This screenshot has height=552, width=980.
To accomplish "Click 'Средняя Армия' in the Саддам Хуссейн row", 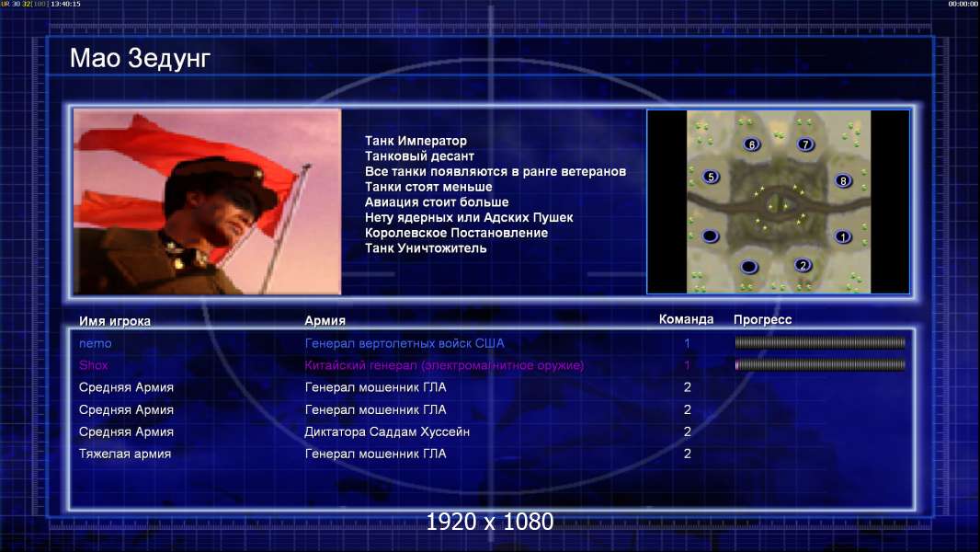I will pyautogui.click(x=126, y=432).
